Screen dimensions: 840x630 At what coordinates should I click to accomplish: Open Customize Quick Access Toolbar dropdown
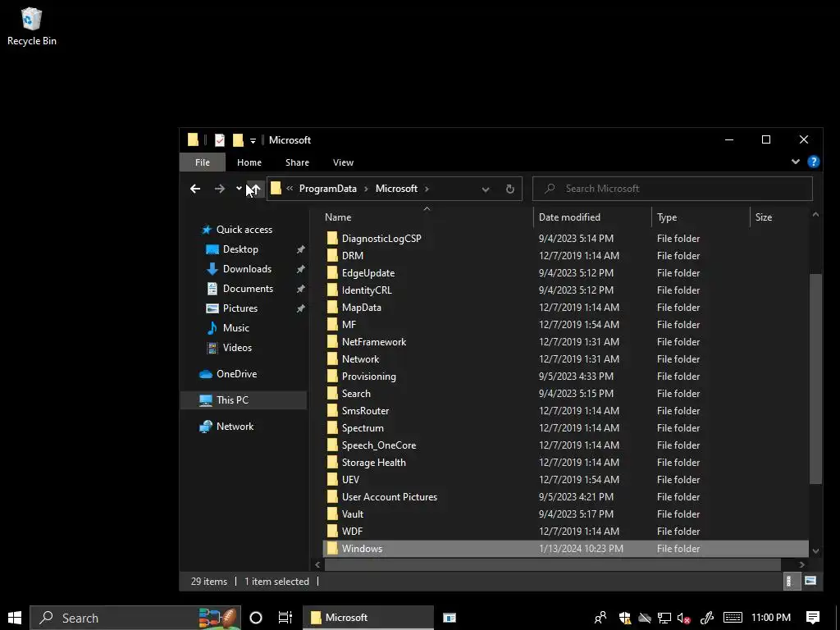tap(253, 141)
